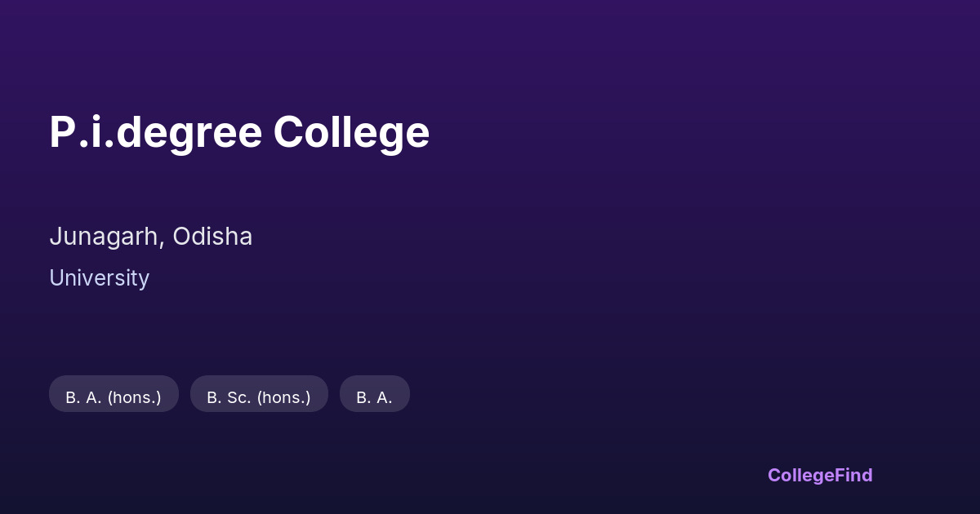Viewport: 980px width, 514px height.
Task: Open the CollegeFind brand logo
Action: (819, 475)
